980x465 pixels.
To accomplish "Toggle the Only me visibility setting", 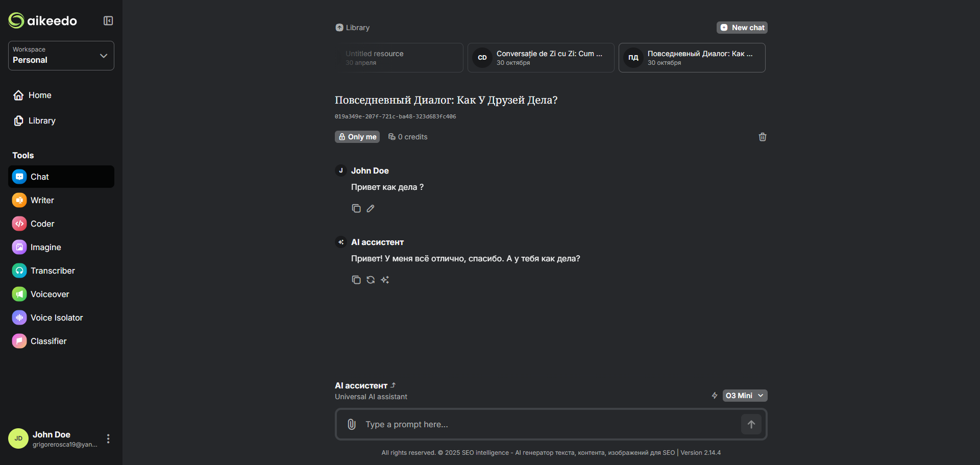I will [x=357, y=137].
